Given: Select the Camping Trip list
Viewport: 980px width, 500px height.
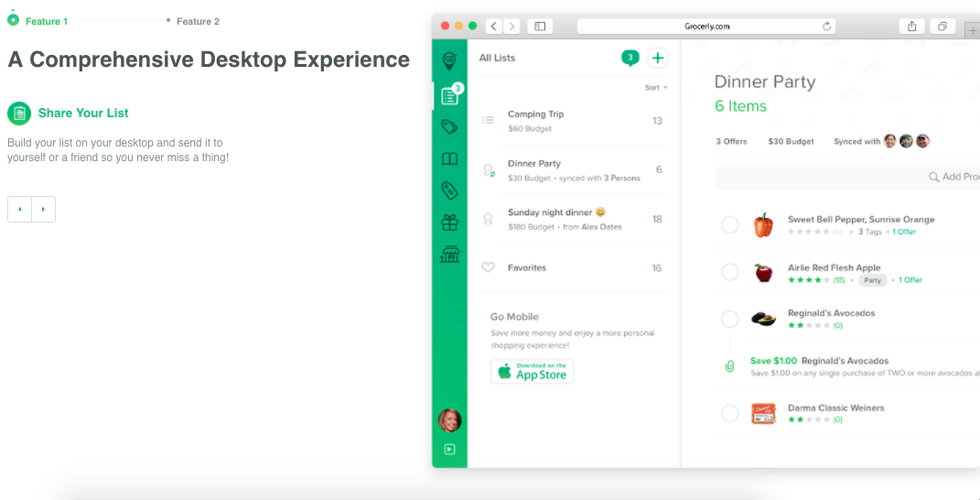Looking at the screenshot, I should [574, 121].
